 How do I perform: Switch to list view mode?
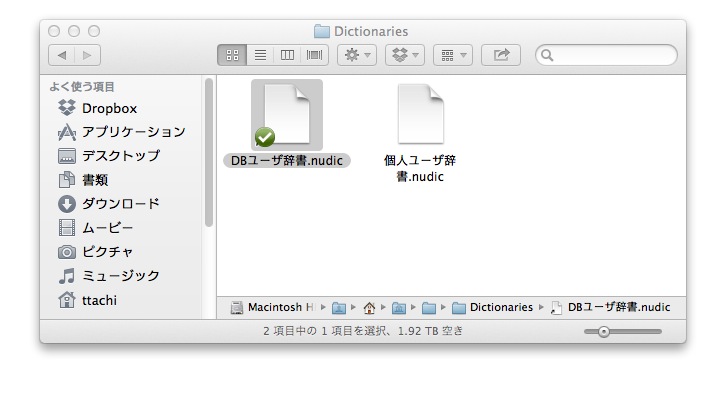pyautogui.click(x=260, y=55)
